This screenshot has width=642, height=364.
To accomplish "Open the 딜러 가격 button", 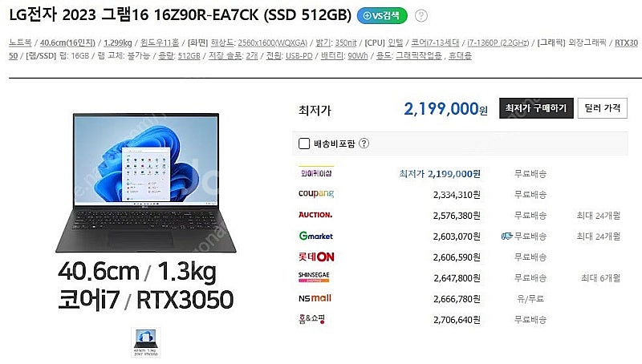I will [x=603, y=108].
